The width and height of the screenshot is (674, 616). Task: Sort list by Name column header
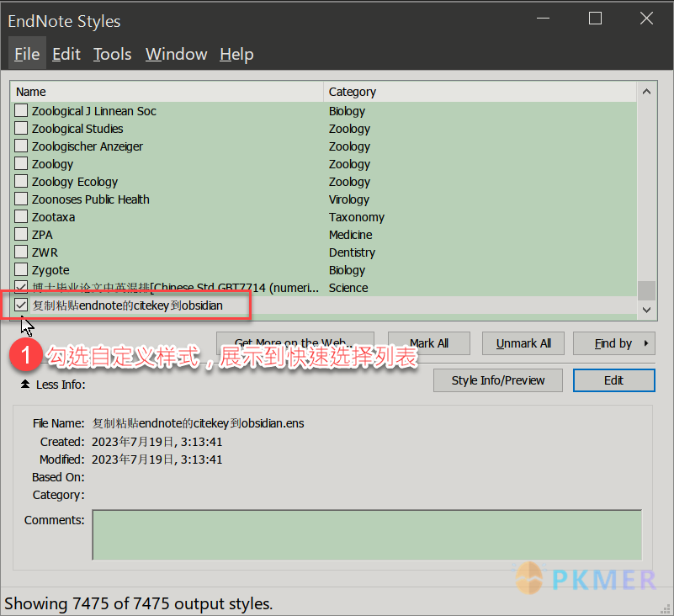(167, 92)
